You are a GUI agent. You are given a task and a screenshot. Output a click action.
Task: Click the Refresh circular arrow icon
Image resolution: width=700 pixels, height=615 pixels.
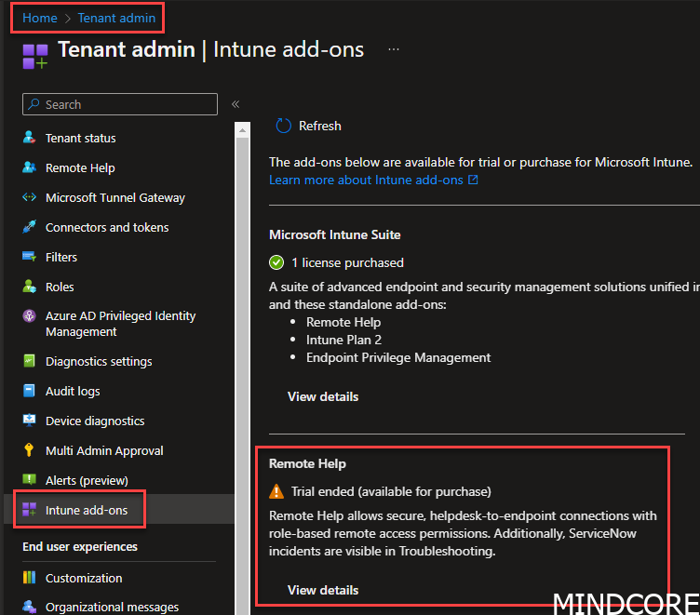[284, 126]
